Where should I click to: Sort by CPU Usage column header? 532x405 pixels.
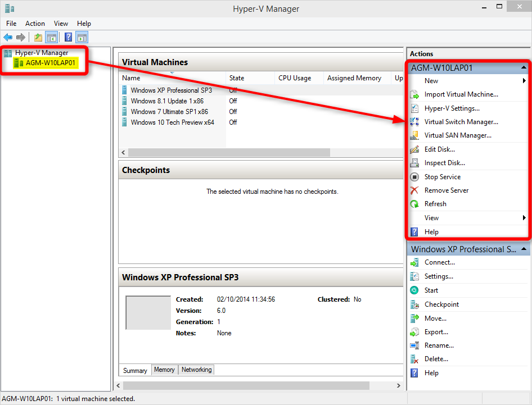(299, 78)
